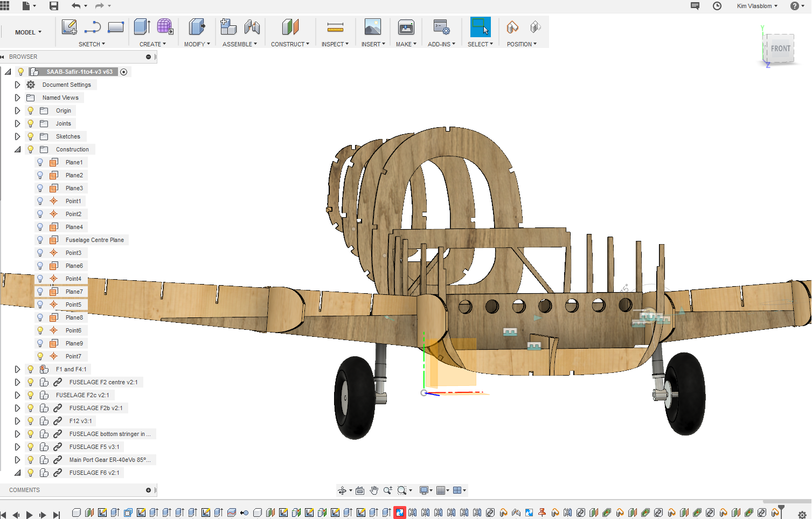The image size is (812, 519).
Task: Toggle visibility lightbulb for Origin folder
Action: click(31, 110)
